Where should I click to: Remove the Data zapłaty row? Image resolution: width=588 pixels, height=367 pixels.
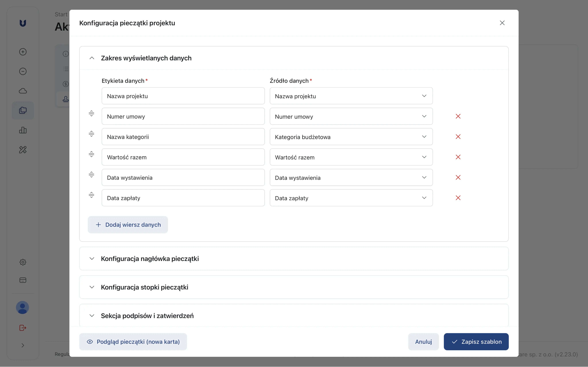(x=458, y=198)
